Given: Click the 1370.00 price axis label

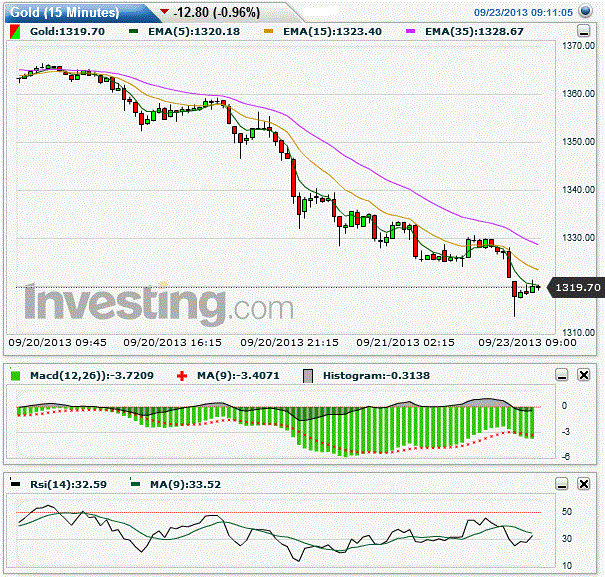Looking at the screenshot, I should [578, 46].
